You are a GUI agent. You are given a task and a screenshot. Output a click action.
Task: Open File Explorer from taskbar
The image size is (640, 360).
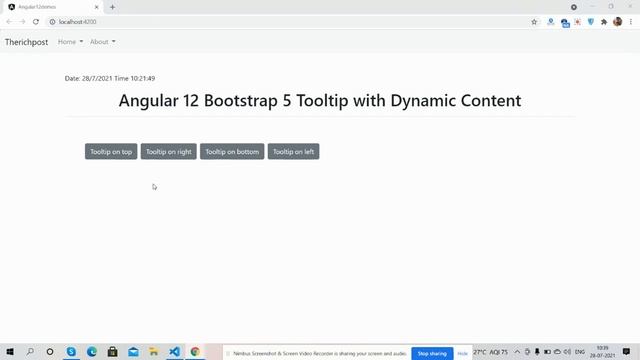153,351
